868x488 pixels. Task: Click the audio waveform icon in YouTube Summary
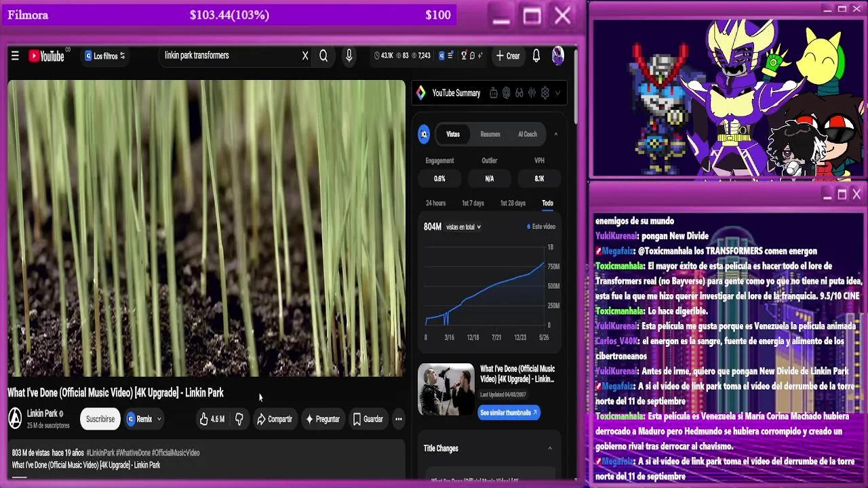pos(532,93)
